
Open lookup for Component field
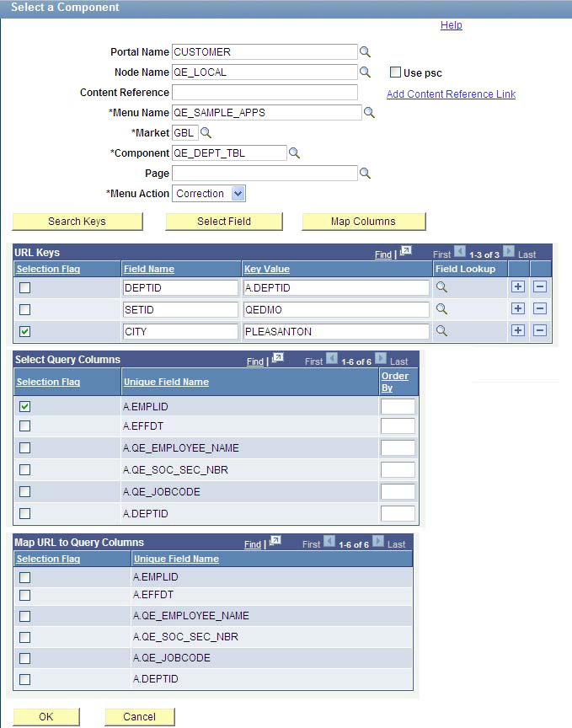[294, 153]
